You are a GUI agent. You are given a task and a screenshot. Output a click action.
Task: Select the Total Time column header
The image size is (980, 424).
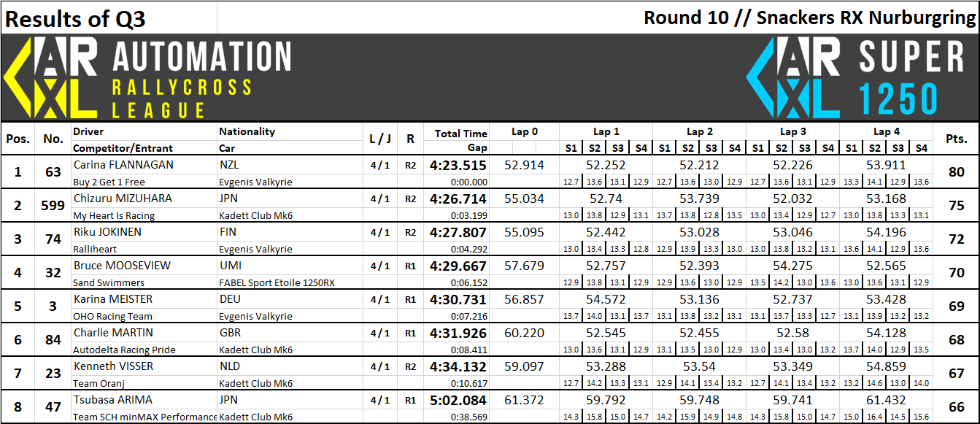coord(460,134)
